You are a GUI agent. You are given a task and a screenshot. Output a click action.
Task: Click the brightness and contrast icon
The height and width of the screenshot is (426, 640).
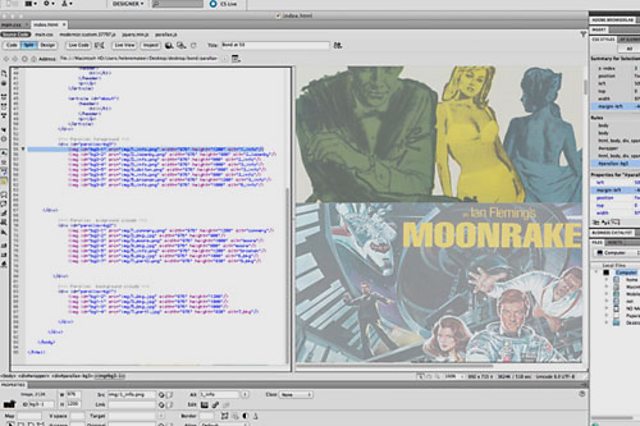245,416
